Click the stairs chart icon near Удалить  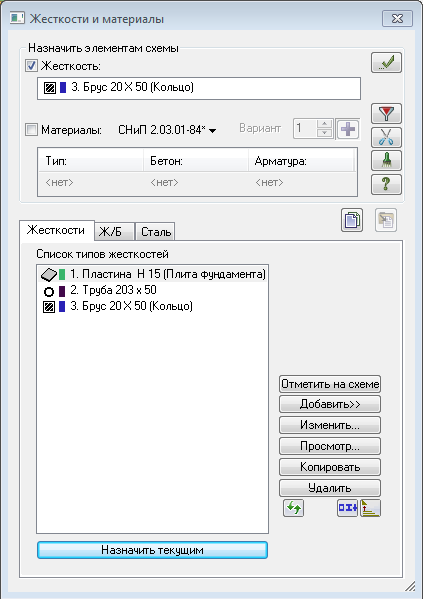click(370, 508)
